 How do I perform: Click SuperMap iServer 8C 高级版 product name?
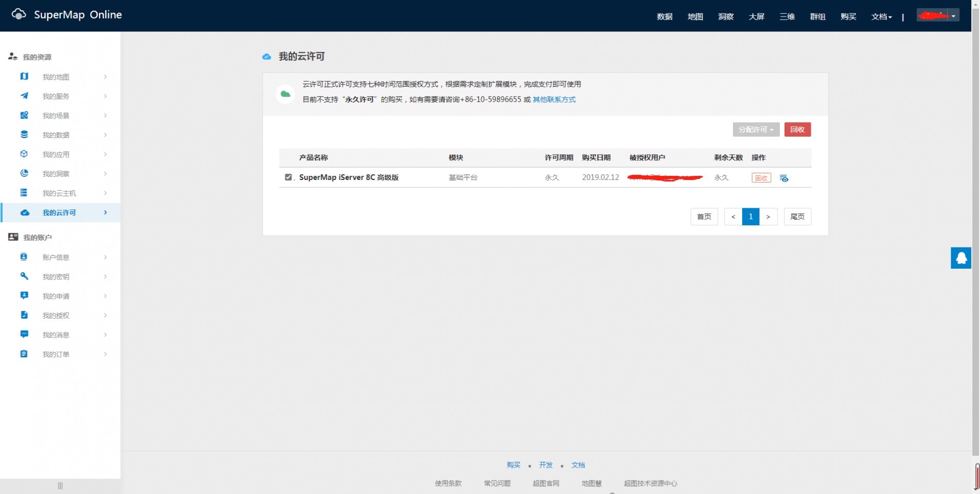click(349, 177)
